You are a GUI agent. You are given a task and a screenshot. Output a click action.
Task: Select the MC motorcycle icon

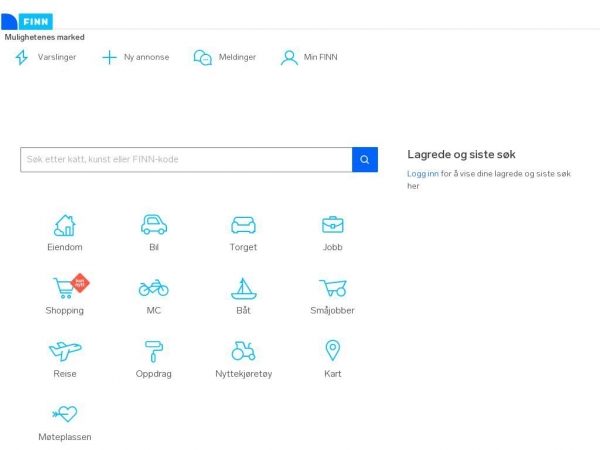(x=154, y=288)
